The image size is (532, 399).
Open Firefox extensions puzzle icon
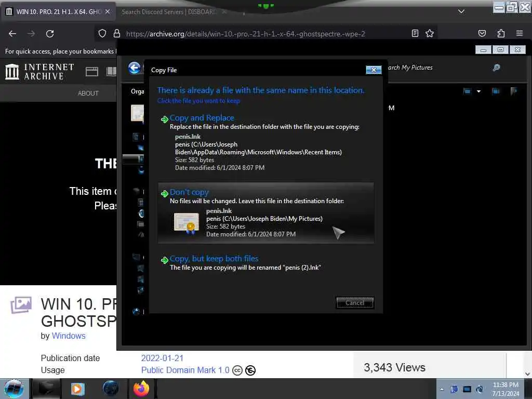(x=501, y=33)
